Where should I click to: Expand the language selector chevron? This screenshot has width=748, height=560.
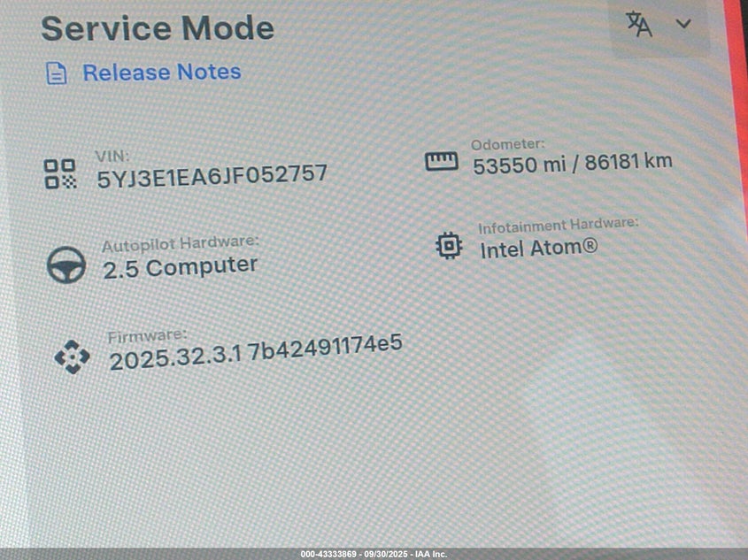pos(682,24)
